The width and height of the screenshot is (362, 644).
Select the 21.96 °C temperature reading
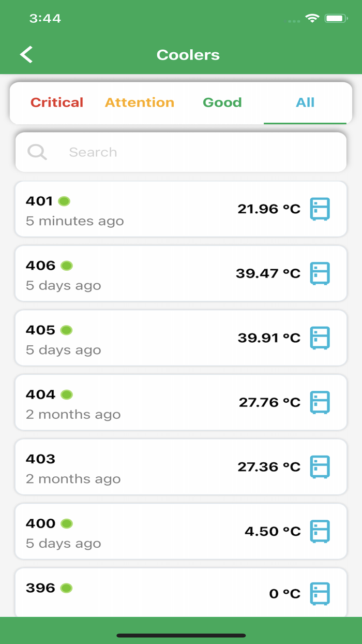pos(268,209)
